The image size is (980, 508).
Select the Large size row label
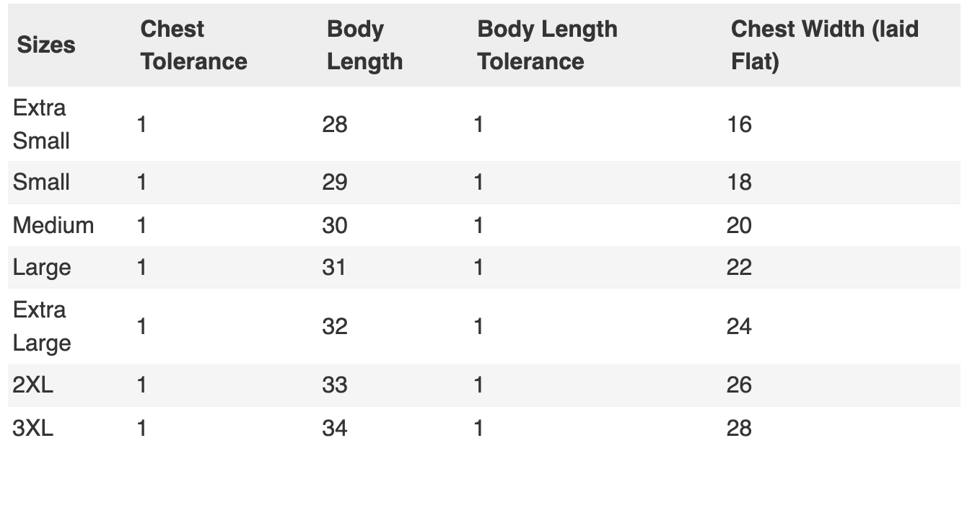42,268
